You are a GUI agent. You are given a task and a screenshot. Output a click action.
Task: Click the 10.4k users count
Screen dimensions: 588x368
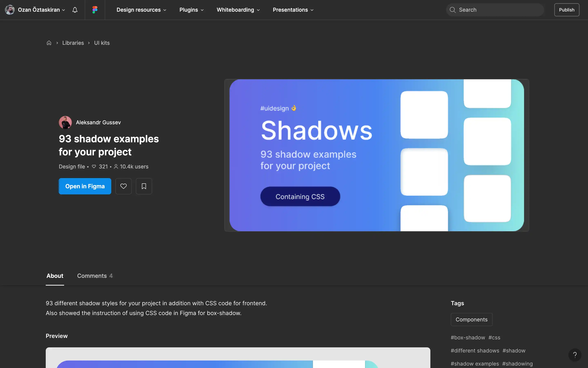tap(131, 166)
